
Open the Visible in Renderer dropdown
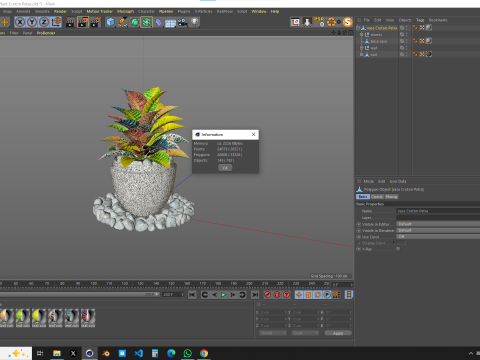tap(438, 230)
